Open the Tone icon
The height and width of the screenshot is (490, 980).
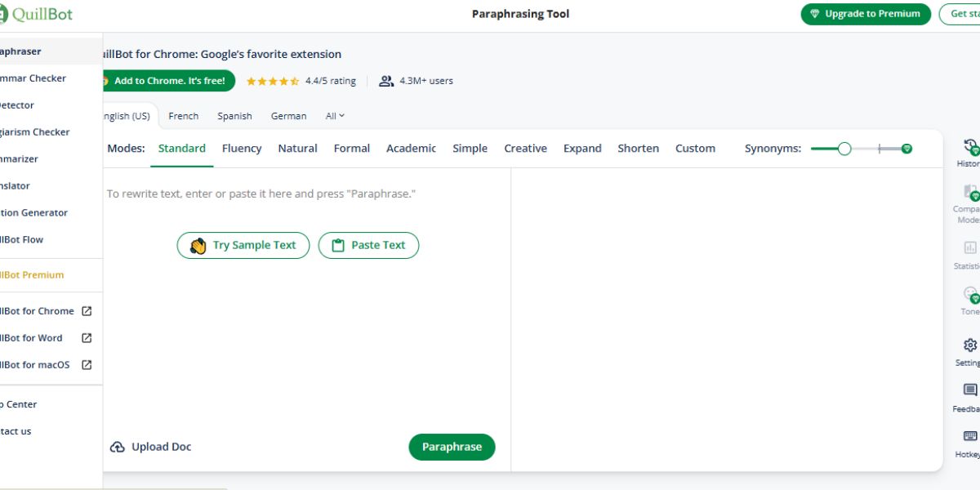(971, 294)
